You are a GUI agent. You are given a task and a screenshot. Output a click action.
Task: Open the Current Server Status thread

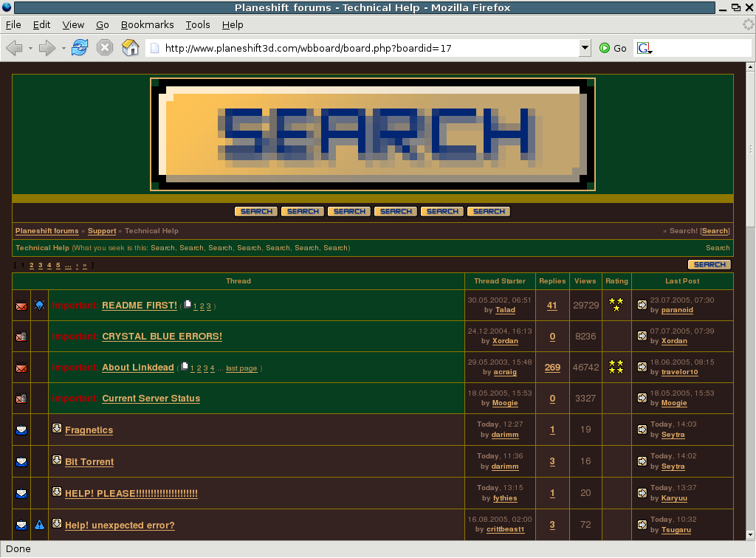(x=151, y=399)
